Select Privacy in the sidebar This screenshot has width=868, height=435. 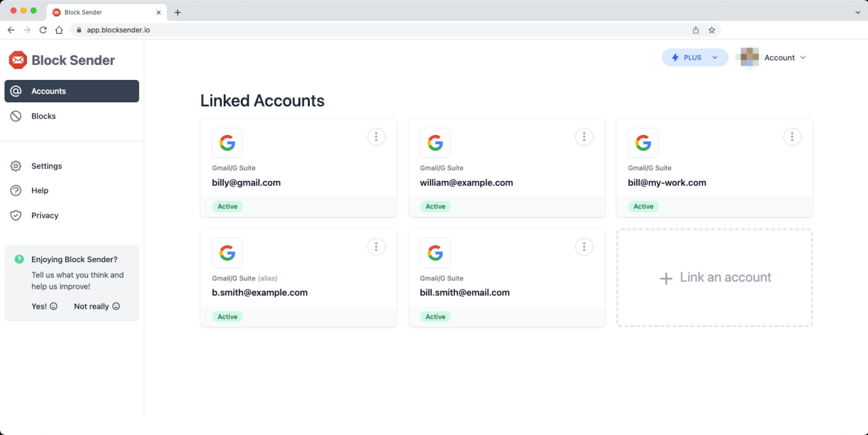[x=45, y=215]
